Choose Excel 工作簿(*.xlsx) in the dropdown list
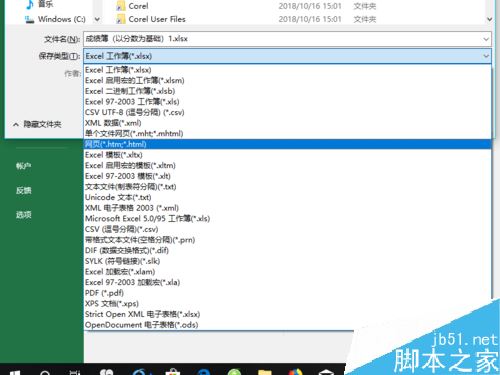The height and width of the screenshot is (375, 500). [x=288, y=70]
